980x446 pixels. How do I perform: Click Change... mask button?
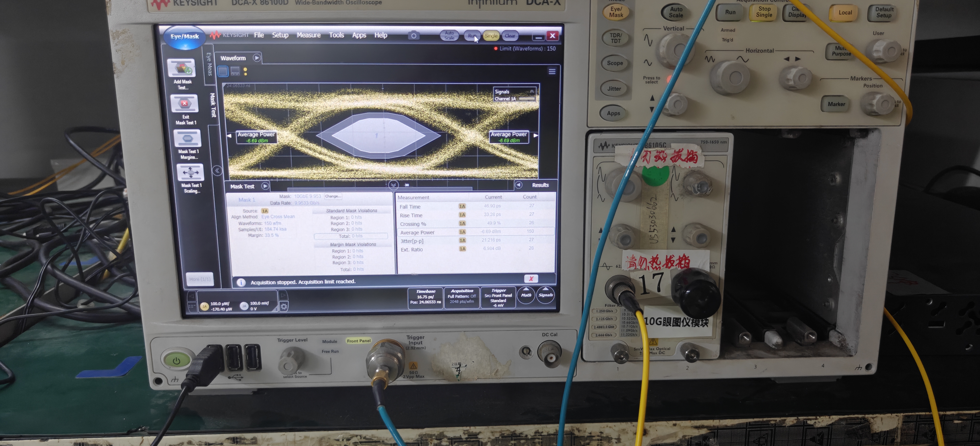(333, 196)
